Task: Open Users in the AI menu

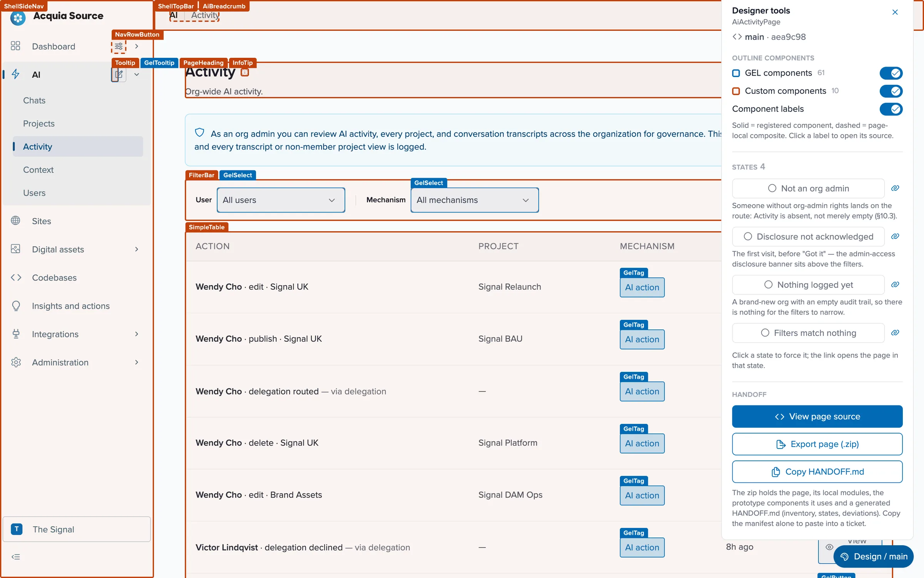Action: [34, 193]
